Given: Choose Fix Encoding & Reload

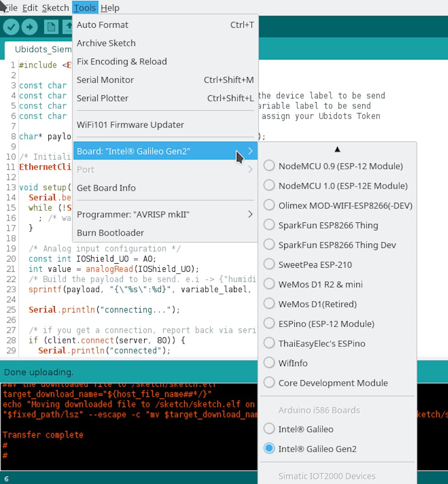Looking at the screenshot, I should point(165,62).
